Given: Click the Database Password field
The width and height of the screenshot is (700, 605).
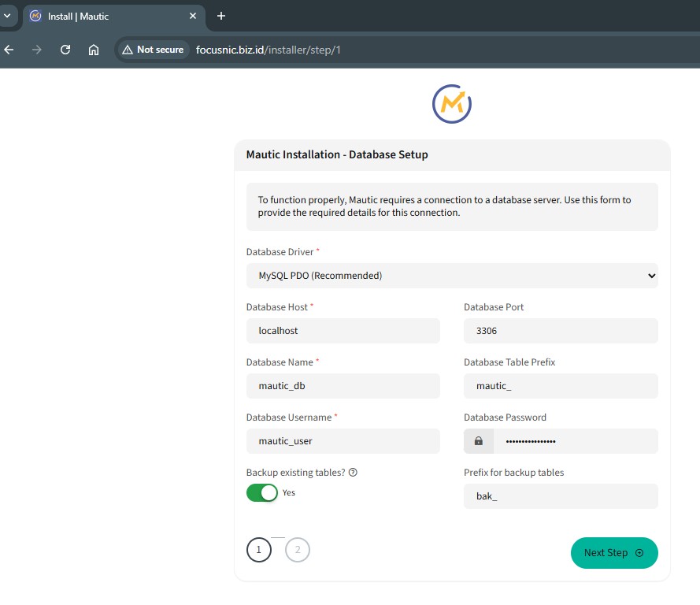Looking at the screenshot, I should click(575, 441).
